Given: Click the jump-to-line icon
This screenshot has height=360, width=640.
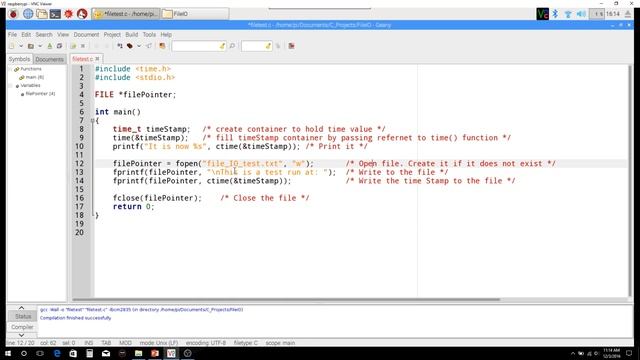Looking at the screenshot, I should click(x=278, y=46).
